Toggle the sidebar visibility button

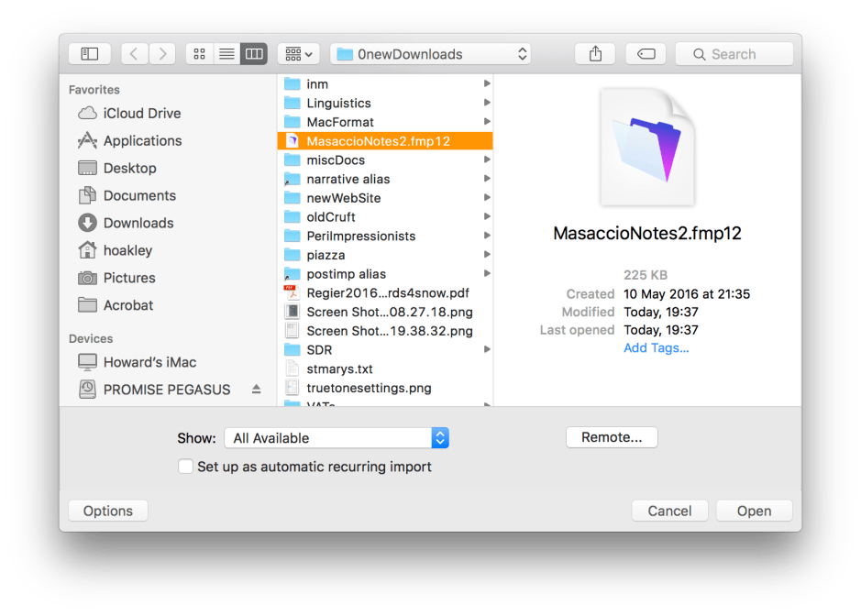click(89, 54)
